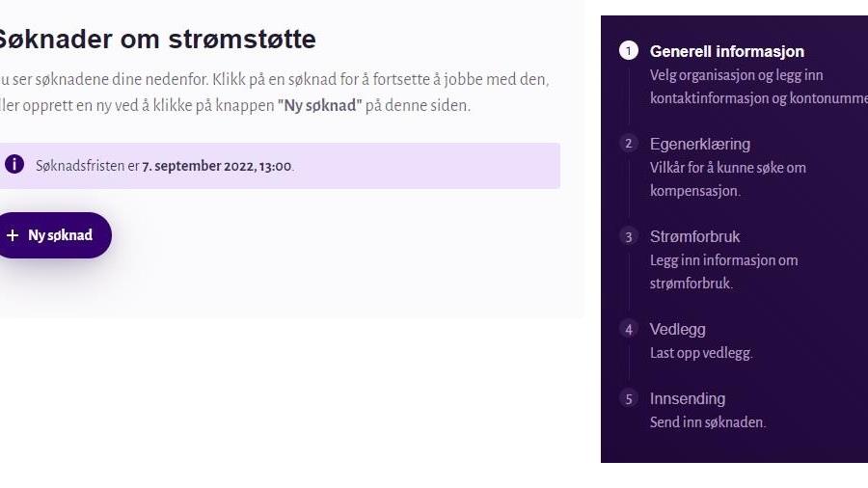Click the Send inn søknaden description
Screen dimensions: 868x488
708,422
